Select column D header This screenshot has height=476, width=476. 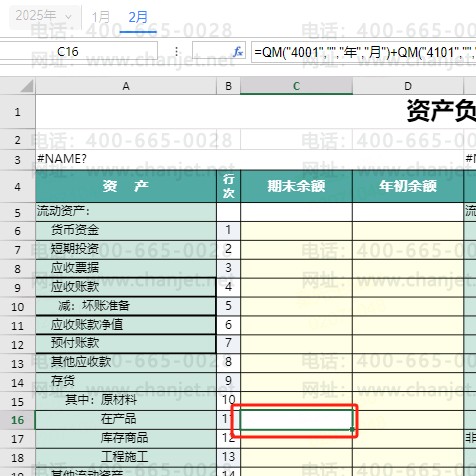tap(408, 86)
